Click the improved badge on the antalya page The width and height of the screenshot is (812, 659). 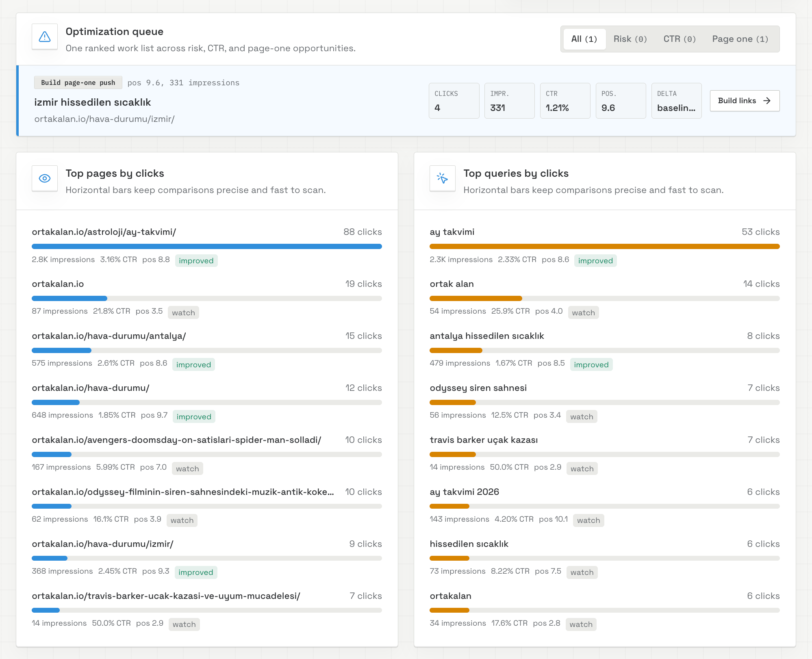tap(193, 364)
